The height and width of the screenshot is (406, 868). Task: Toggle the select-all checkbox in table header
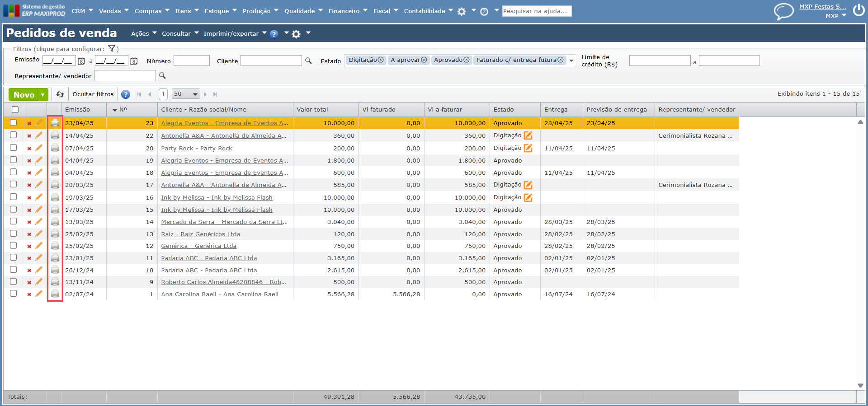pos(15,109)
